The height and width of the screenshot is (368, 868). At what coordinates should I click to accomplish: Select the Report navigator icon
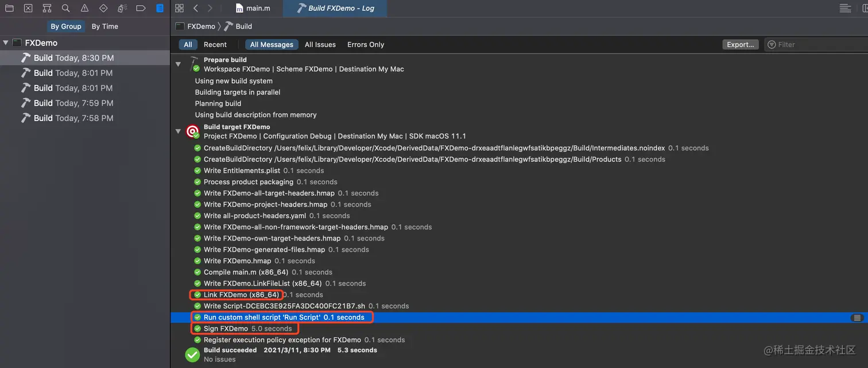pyautogui.click(x=160, y=8)
